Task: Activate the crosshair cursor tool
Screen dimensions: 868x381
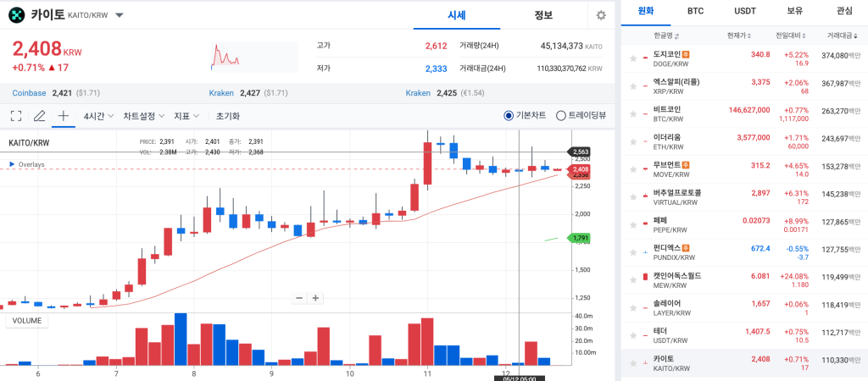Action: [x=63, y=116]
